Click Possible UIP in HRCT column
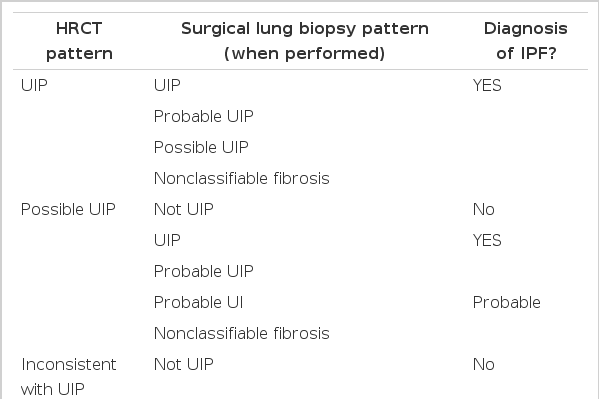Screen dimensions: 599x399 click(68, 209)
